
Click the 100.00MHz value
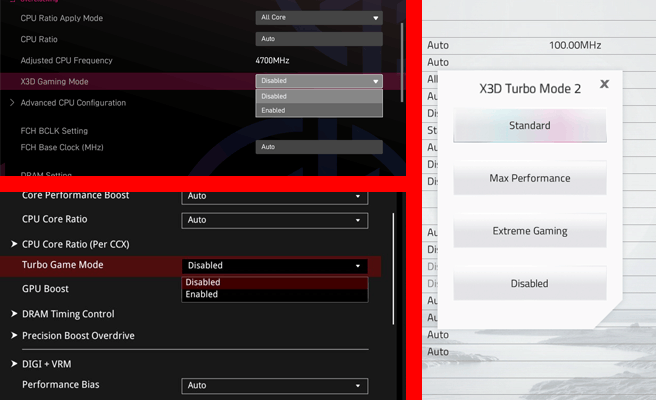tap(575, 45)
